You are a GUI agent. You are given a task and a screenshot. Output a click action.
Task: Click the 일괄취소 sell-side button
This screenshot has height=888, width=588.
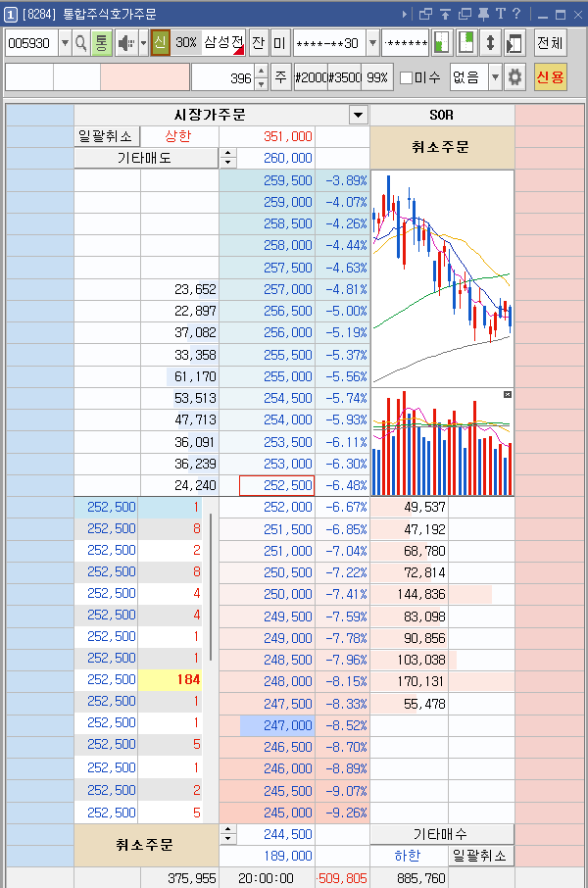tap(106, 136)
